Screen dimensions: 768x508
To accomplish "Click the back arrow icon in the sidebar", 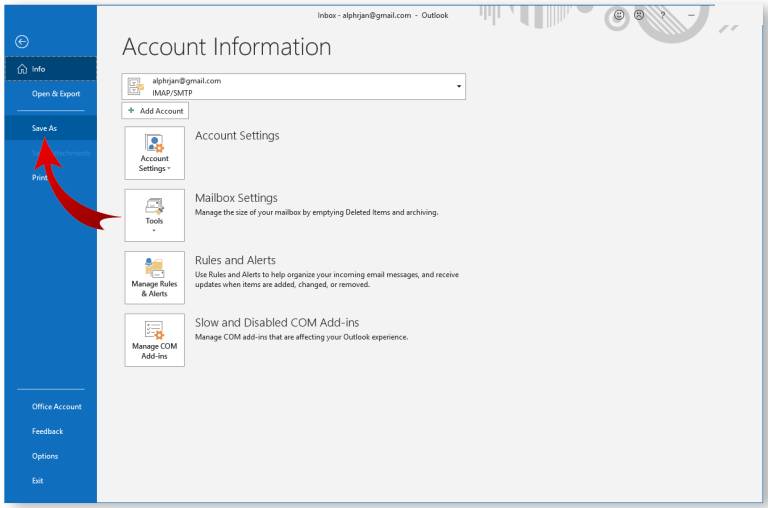I will point(22,42).
